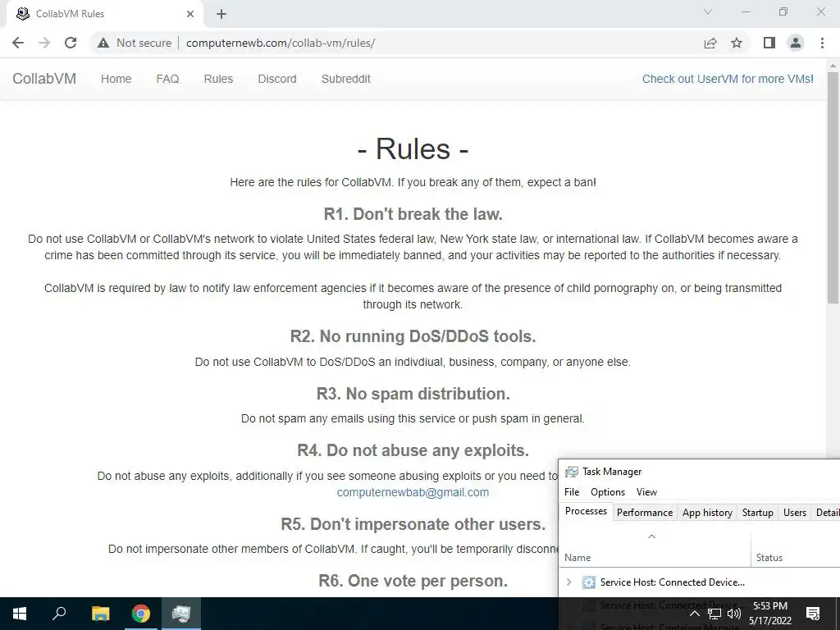840x630 pixels.
Task: Click the R6. One vote per person heading
Action: tap(413, 581)
